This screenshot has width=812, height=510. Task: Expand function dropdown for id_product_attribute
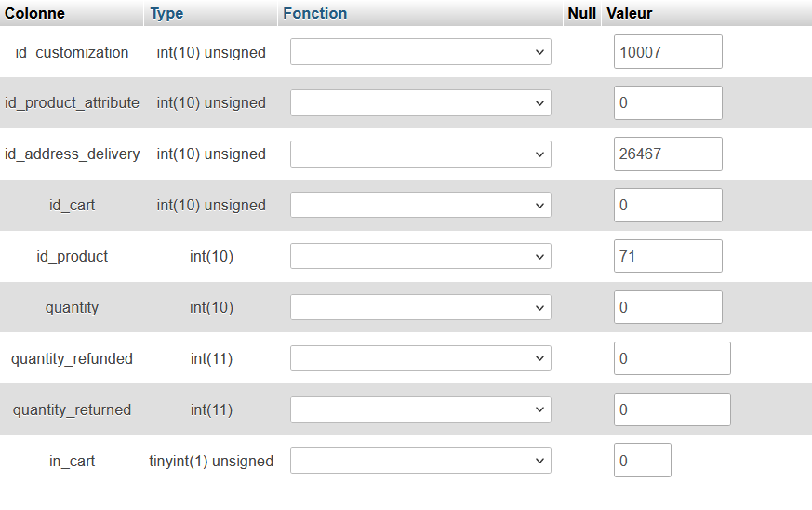[x=420, y=103]
